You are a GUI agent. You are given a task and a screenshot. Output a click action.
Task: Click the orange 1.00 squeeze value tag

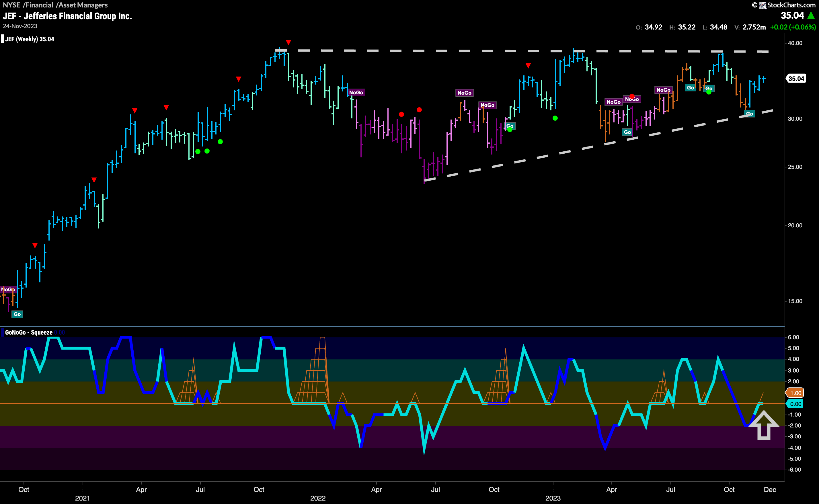click(x=795, y=393)
